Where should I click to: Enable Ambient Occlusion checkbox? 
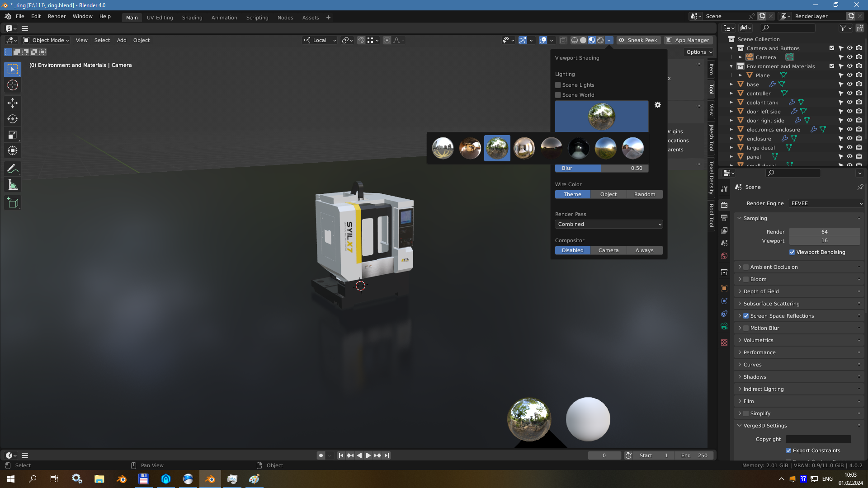746,267
